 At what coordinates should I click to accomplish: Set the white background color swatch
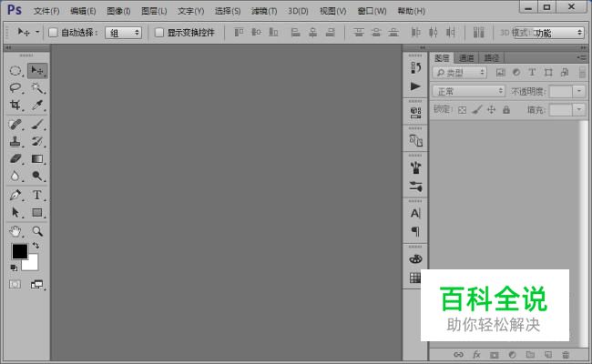pos(32,265)
